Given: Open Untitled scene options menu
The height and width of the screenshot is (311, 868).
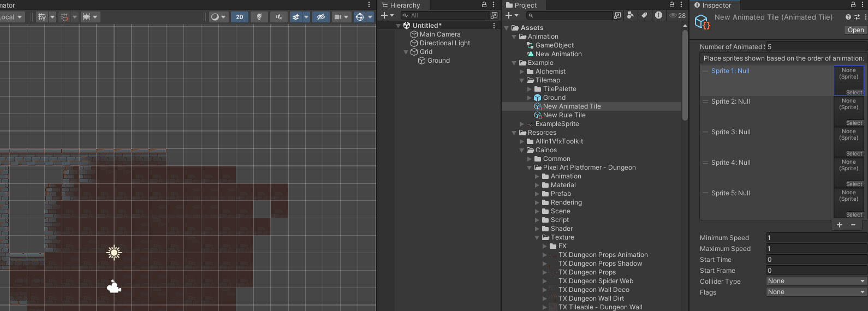Looking at the screenshot, I should [494, 26].
